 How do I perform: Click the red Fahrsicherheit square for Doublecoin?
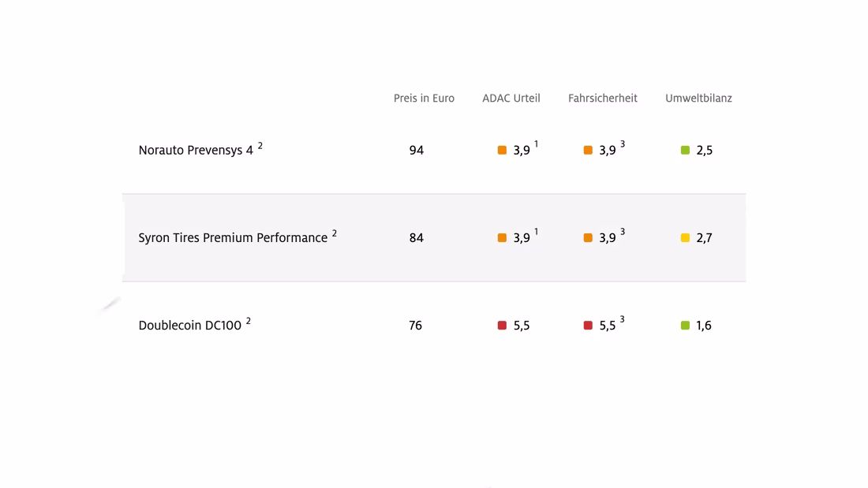coord(588,326)
